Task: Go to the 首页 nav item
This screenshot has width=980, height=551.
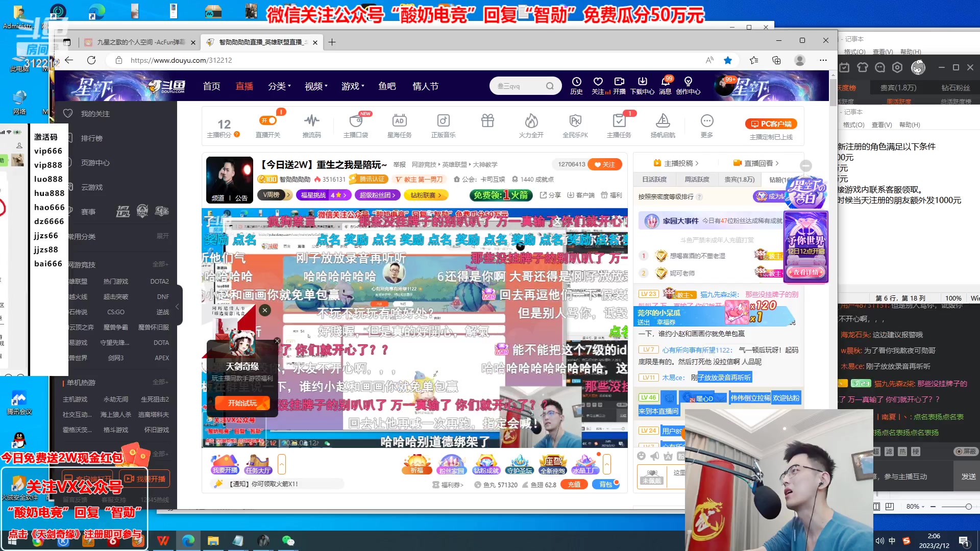Action: [211, 86]
